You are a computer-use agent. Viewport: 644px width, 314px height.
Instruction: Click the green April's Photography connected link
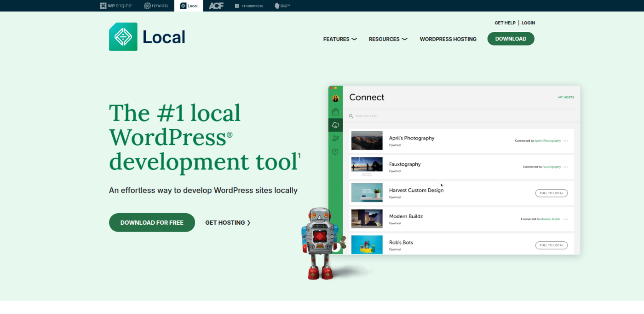pyautogui.click(x=547, y=141)
